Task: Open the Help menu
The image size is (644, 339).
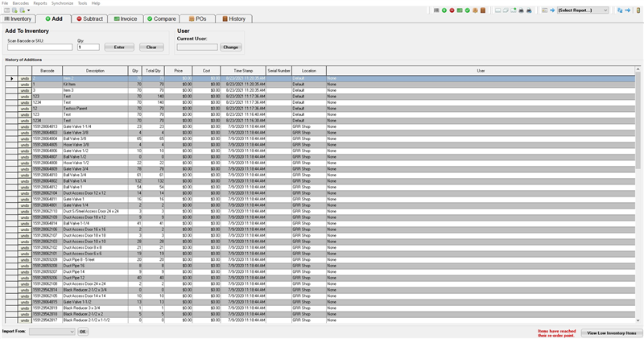Action: coord(96,3)
